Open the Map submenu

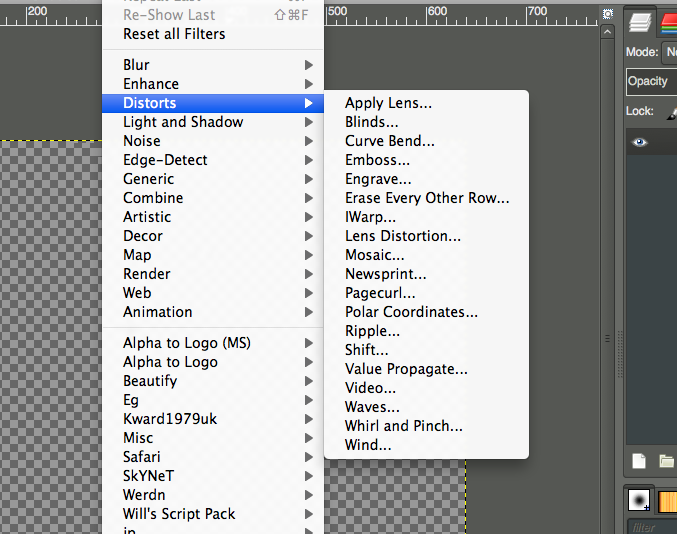(x=213, y=255)
